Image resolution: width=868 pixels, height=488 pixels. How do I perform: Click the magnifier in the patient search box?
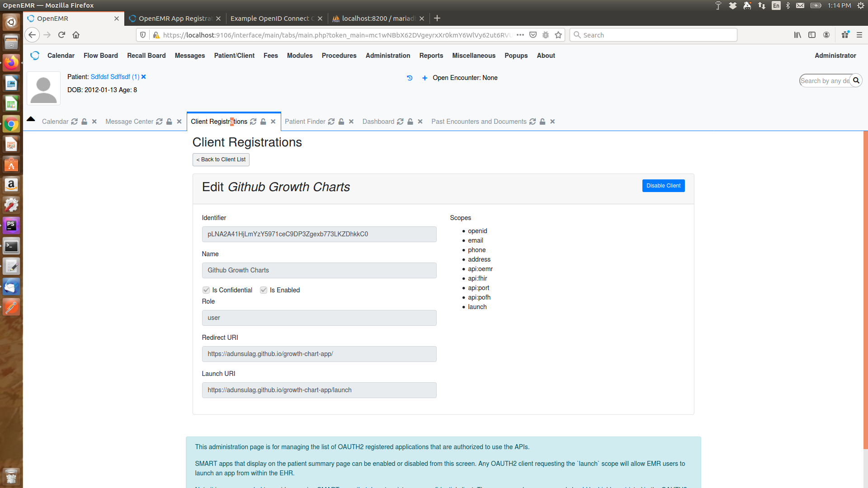[x=856, y=80]
